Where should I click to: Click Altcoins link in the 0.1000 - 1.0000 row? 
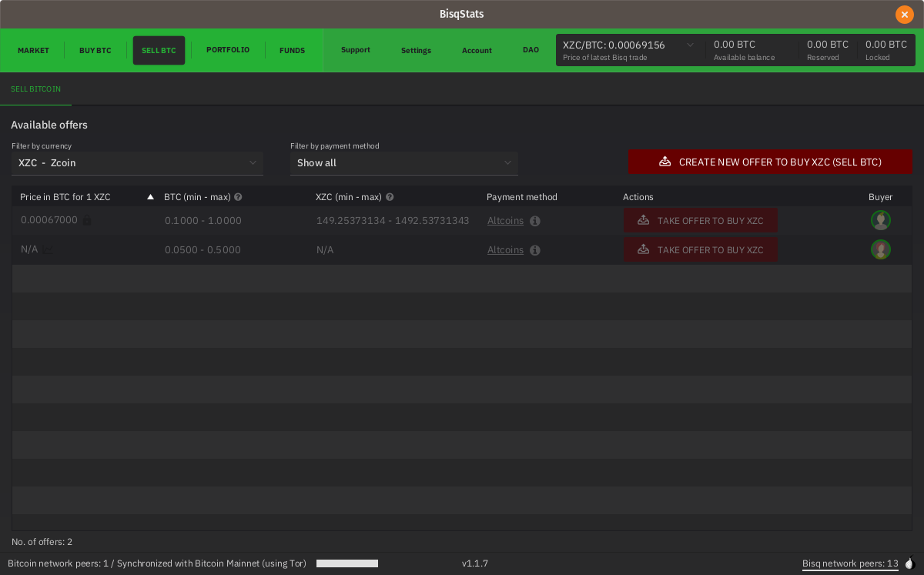pyautogui.click(x=505, y=221)
